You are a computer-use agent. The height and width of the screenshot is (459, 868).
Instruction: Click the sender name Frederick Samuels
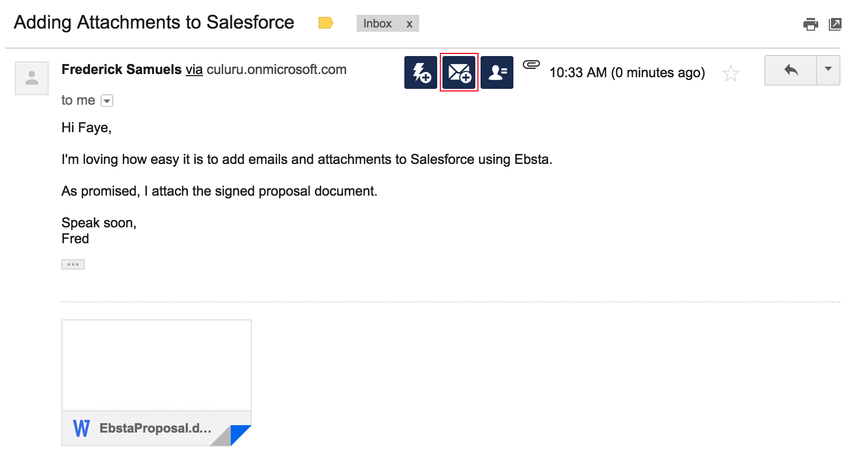[121, 70]
